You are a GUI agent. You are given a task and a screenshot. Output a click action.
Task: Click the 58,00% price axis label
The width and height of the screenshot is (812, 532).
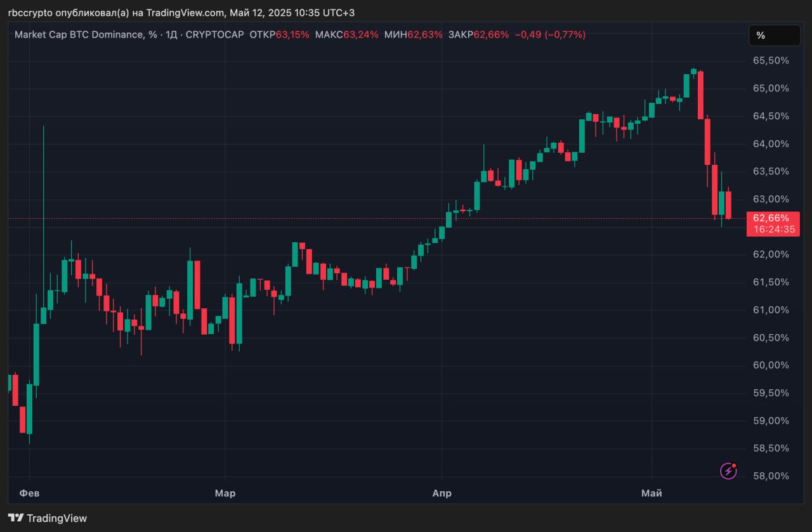click(771, 476)
